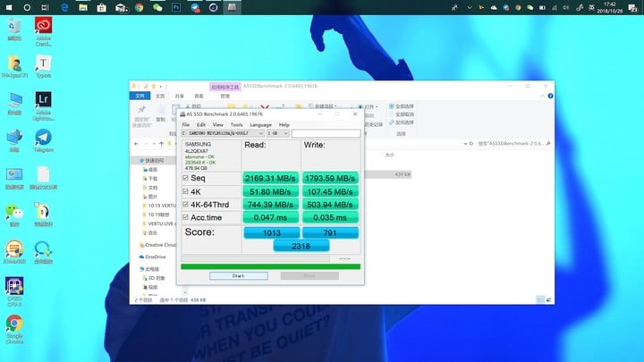This screenshot has height=362, width=644.
Task: Open Adobe Lightroom desktop icon
Action: click(x=43, y=106)
